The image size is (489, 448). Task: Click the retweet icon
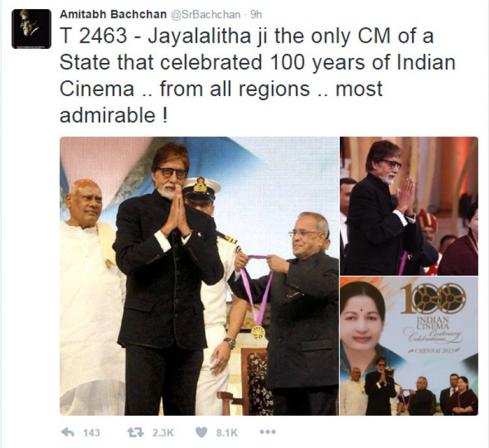pyautogui.click(x=135, y=432)
